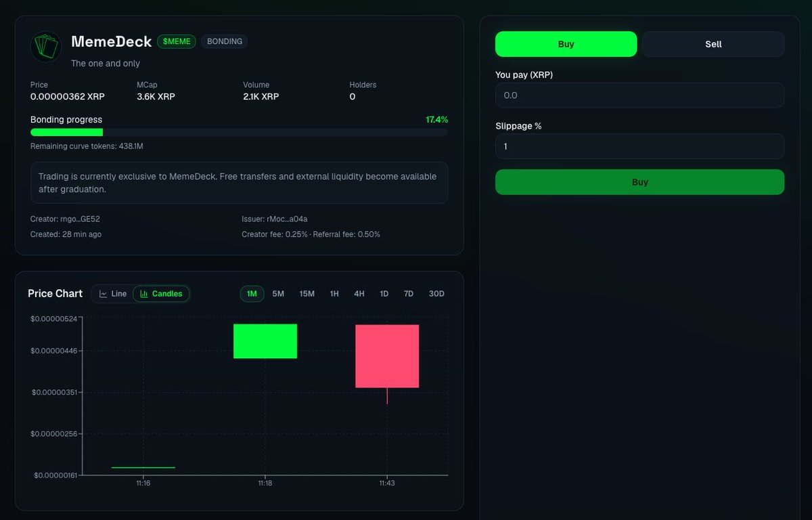Click the red candle at 11:43
Screen dimensions: 812x520
(x=387, y=356)
